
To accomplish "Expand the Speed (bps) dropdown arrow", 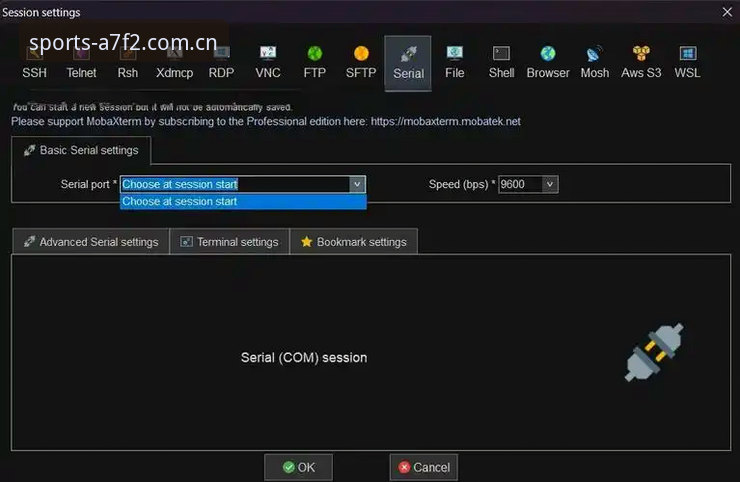I will (550, 184).
